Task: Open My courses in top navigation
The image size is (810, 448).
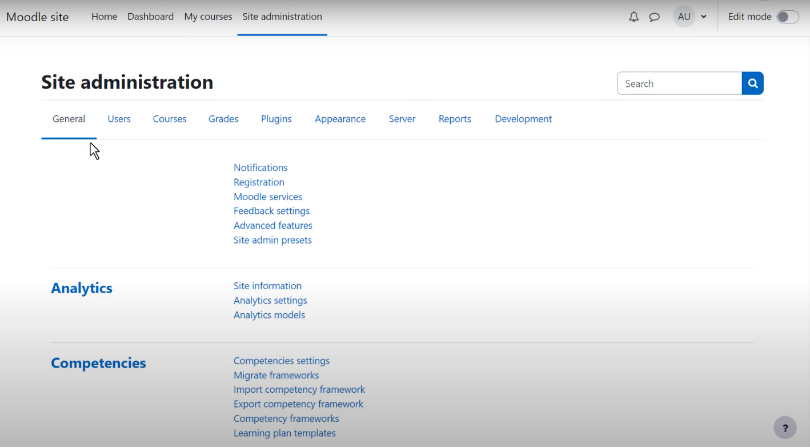Action: pos(208,17)
